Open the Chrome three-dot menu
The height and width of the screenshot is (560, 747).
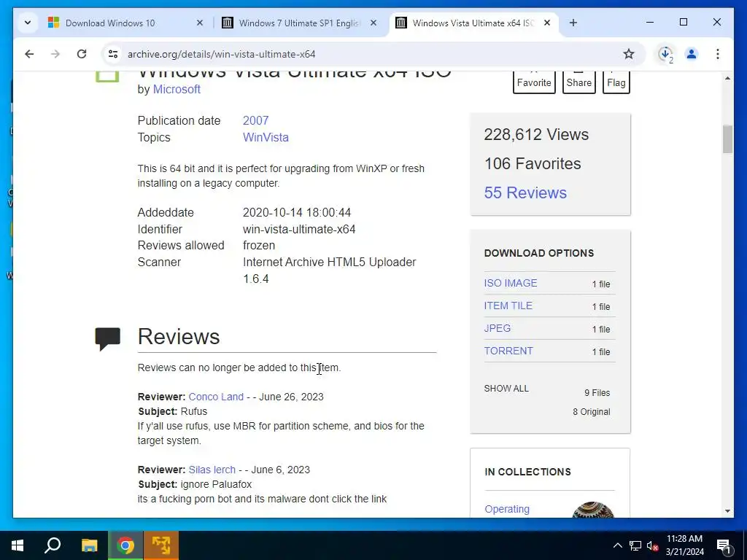718,54
